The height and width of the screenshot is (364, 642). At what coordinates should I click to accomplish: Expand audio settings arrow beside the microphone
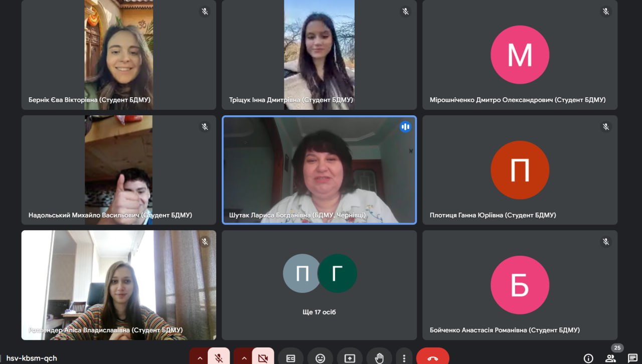[x=200, y=358]
